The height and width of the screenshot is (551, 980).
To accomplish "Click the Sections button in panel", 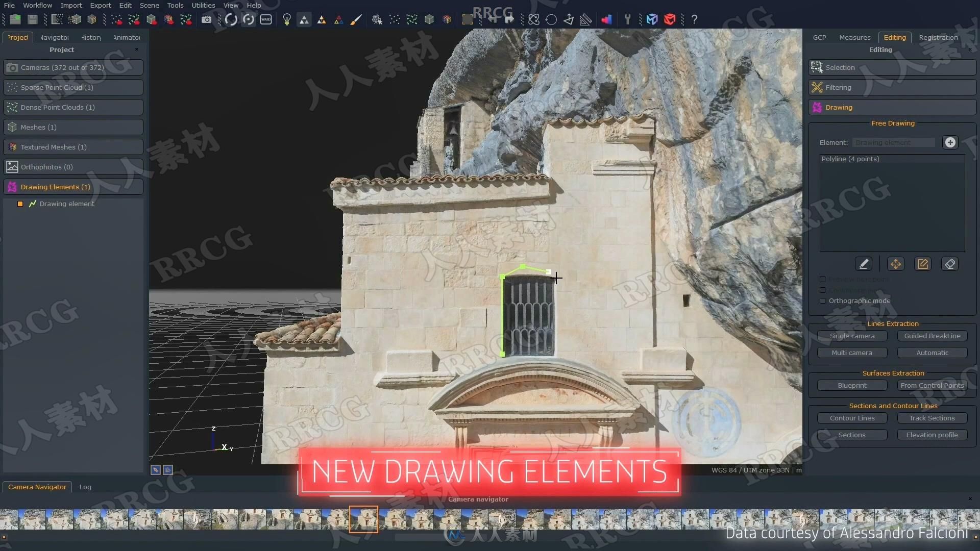I will 852,434.
